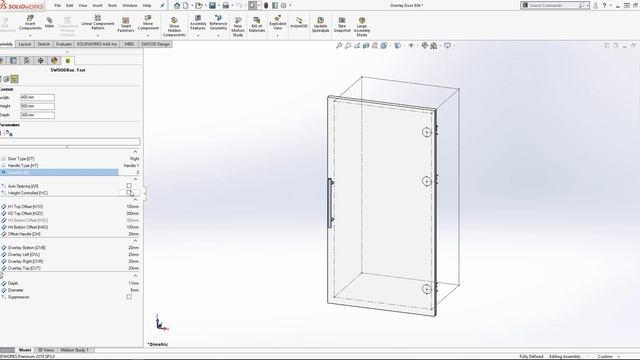
Task: Select the Mate tool
Action: pos(49,22)
